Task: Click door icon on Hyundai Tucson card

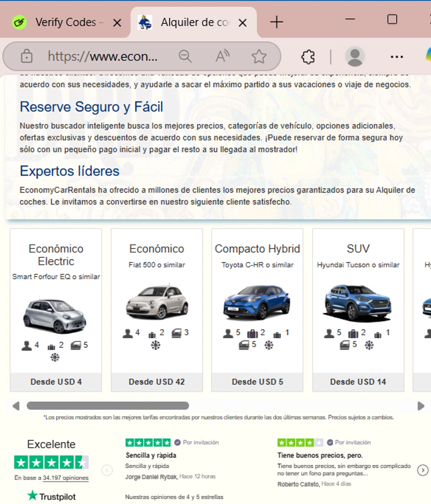Action: [345, 345]
